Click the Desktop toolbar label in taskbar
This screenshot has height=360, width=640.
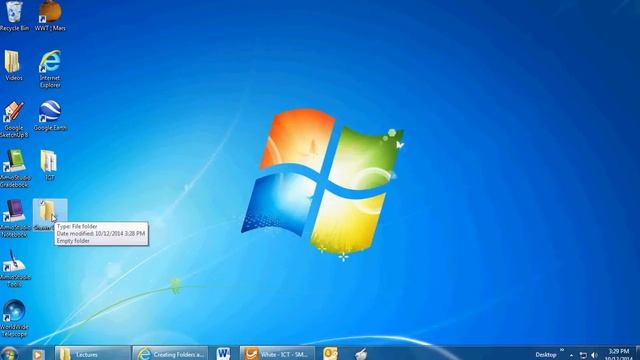pyautogui.click(x=546, y=355)
